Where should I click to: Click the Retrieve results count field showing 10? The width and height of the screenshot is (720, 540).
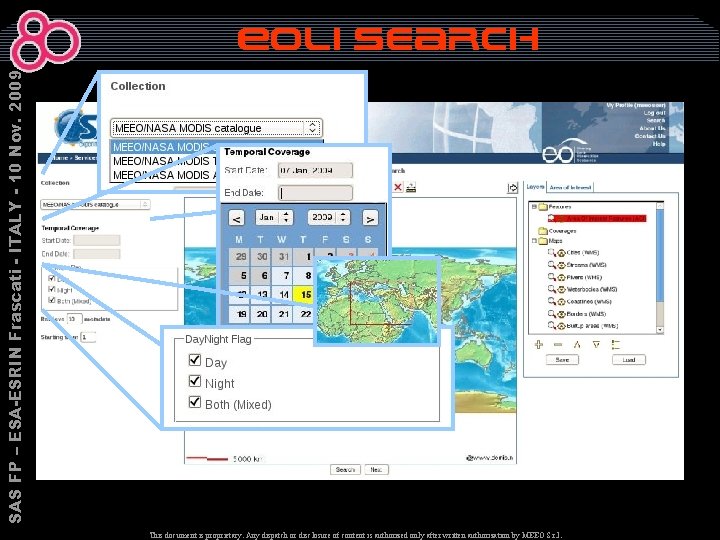coord(74,319)
